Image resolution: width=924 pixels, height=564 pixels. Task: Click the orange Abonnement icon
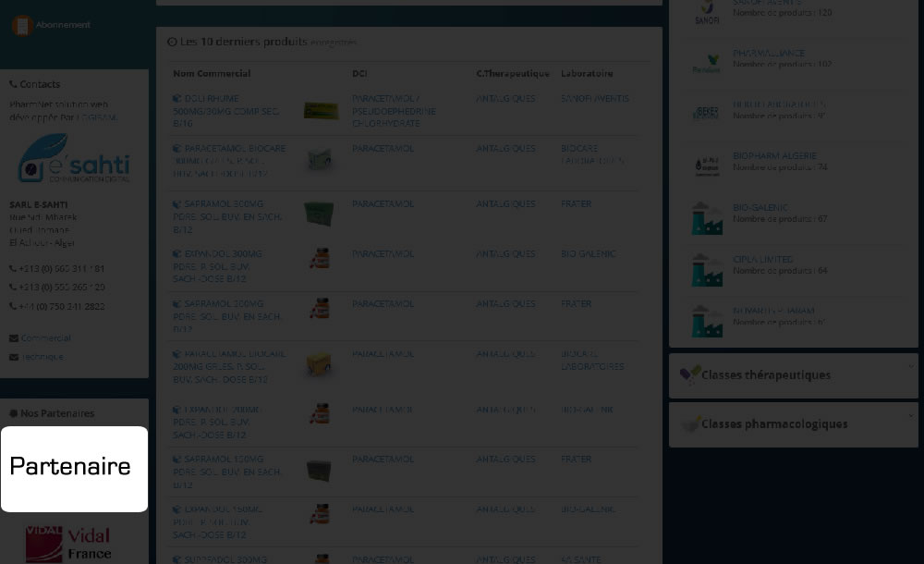[x=22, y=25]
